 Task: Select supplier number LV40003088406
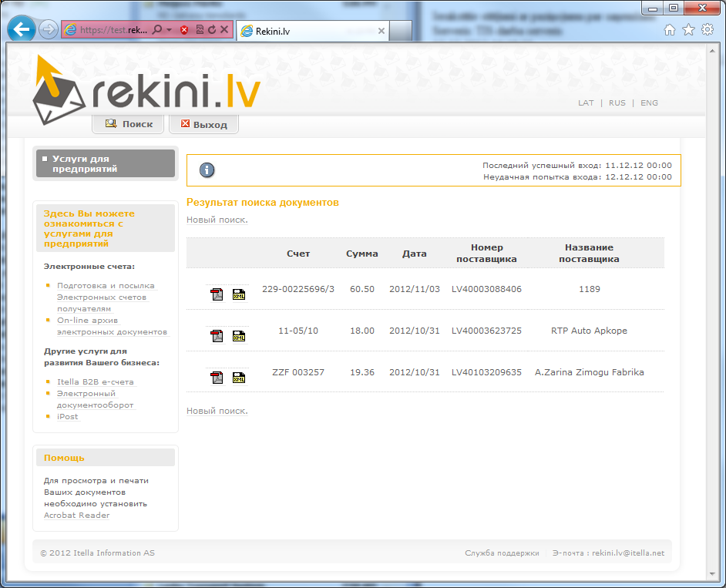pos(486,289)
